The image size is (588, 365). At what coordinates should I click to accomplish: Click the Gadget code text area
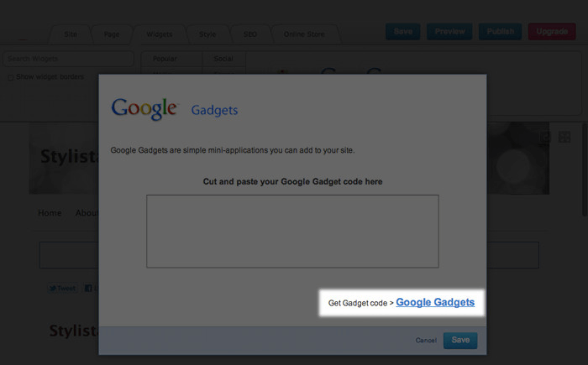point(292,232)
